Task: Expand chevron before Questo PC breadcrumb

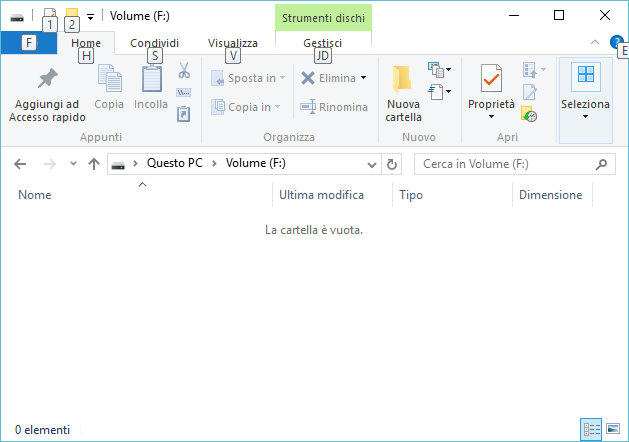Action: (136, 164)
